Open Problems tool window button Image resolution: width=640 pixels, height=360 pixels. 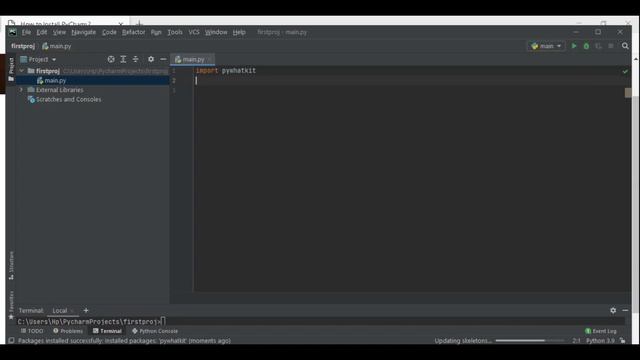[x=68, y=331]
